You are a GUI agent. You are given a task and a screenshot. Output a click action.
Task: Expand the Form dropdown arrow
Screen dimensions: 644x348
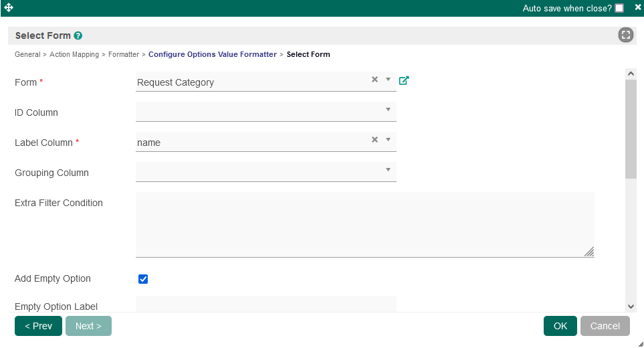click(x=388, y=80)
